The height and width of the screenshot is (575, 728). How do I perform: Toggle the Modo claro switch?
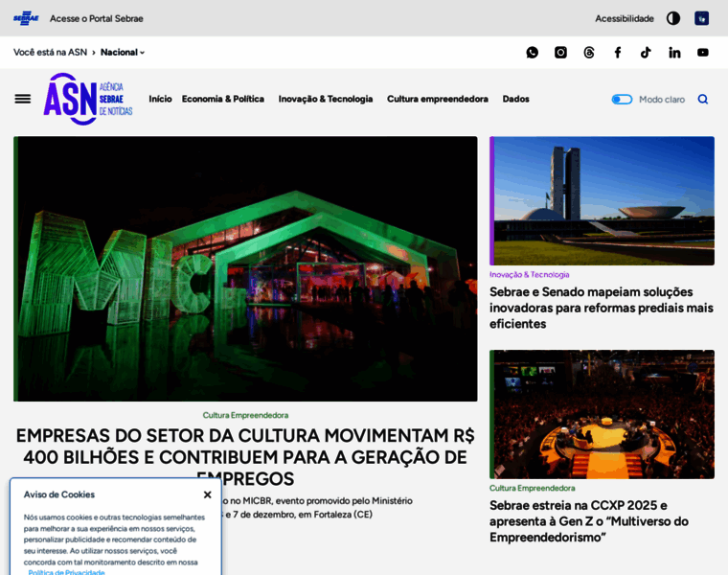(622, 100)
